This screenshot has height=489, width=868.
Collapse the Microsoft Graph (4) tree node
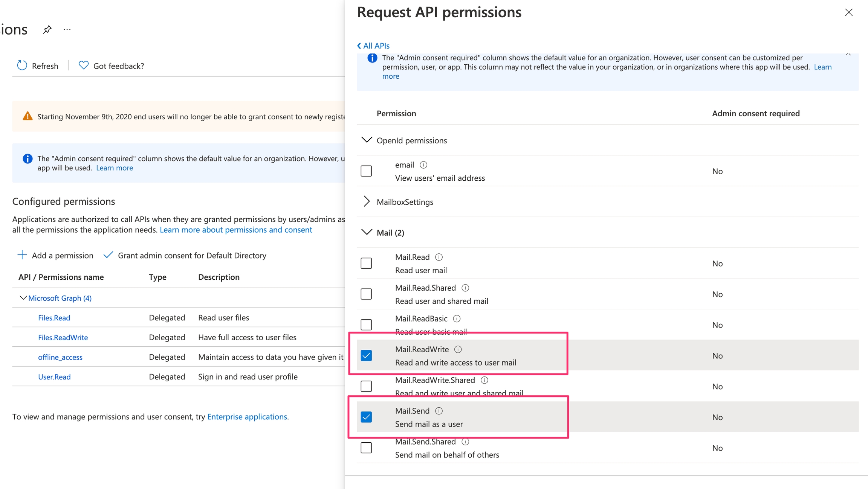[x=23, y=298]
